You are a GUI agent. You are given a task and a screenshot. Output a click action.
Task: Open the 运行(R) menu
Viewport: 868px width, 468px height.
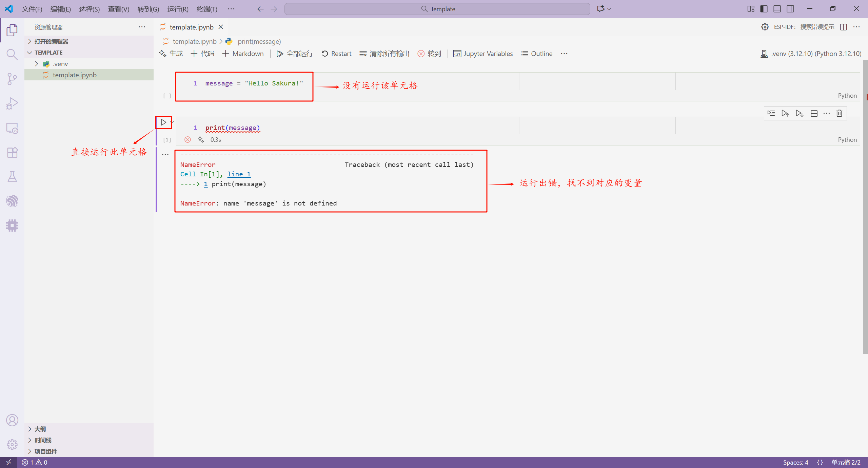coord(178,9)
